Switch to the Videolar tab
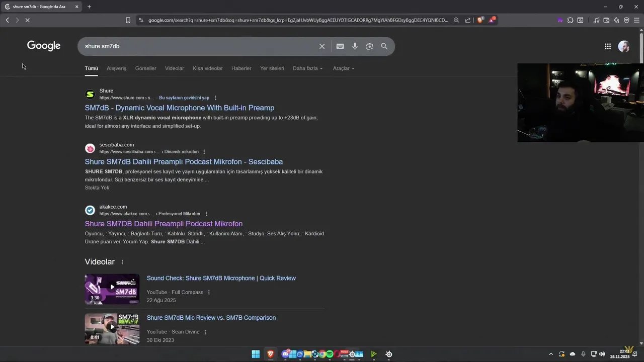Image resolution: width=644 pixels, height=362 pixels. point(175,68)
